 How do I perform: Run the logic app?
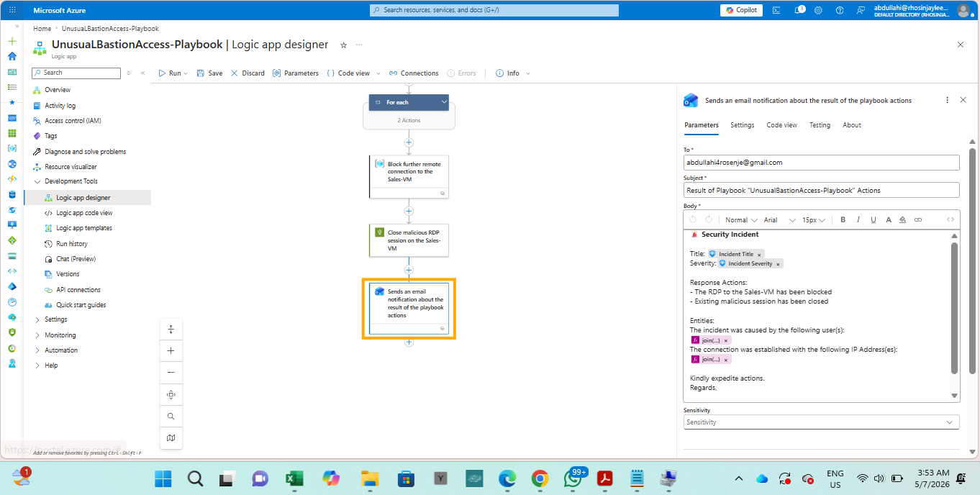click(170, 73)
